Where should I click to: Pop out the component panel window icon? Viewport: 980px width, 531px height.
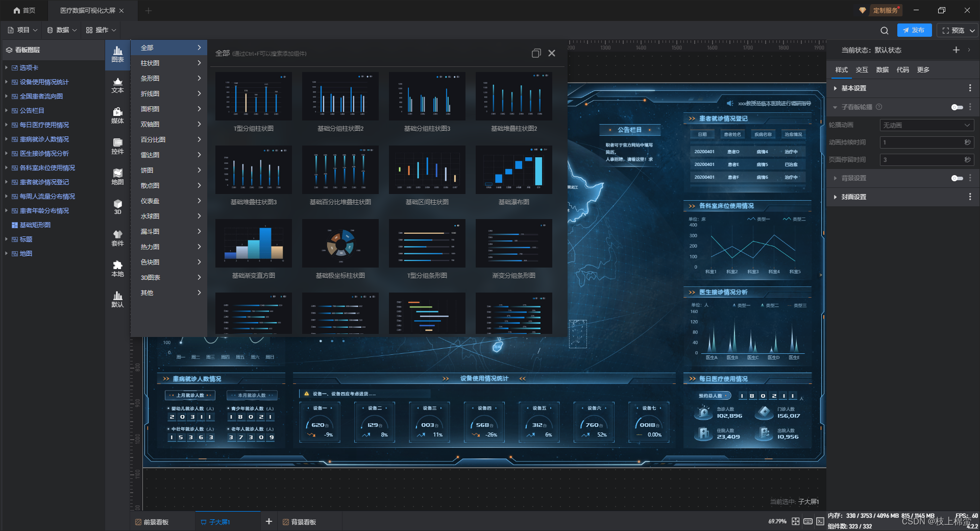click(536, 53)
